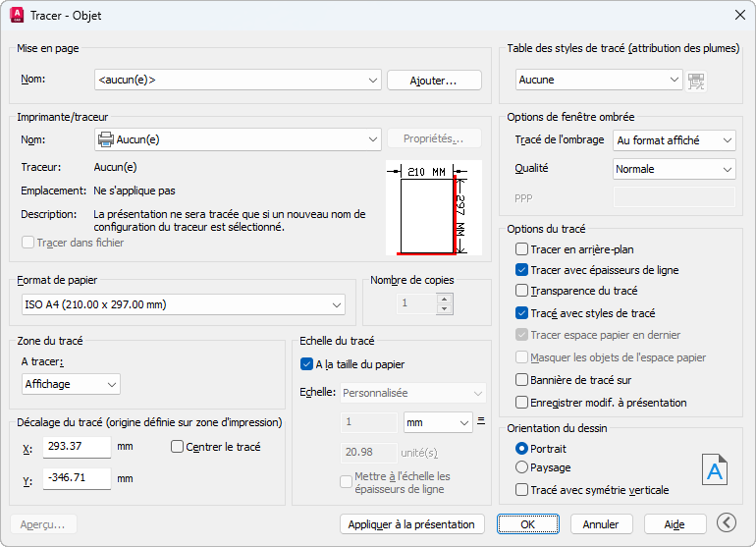The height and width of the screenshot is (547, 756).
Task: Open the mm units dropdown in scale
Action: click(438, 422)
